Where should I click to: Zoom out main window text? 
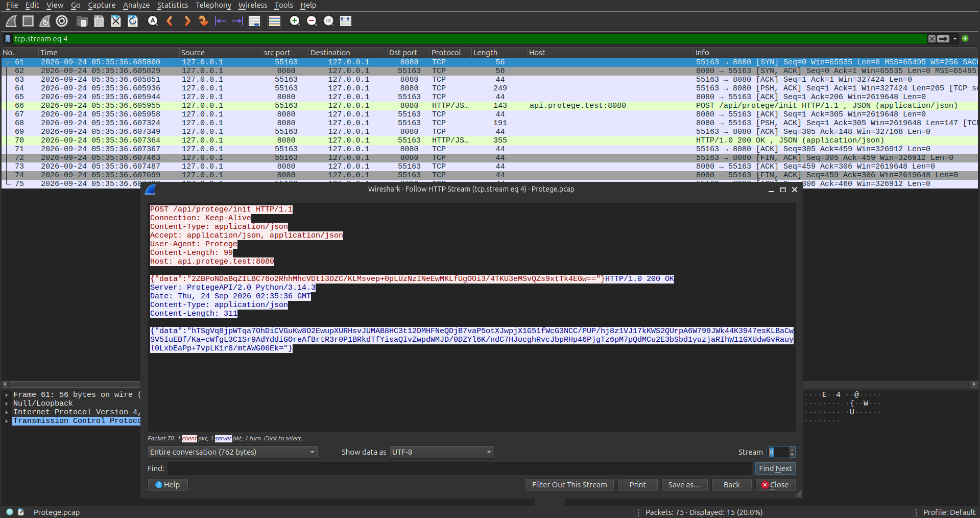tap(312, 21)
